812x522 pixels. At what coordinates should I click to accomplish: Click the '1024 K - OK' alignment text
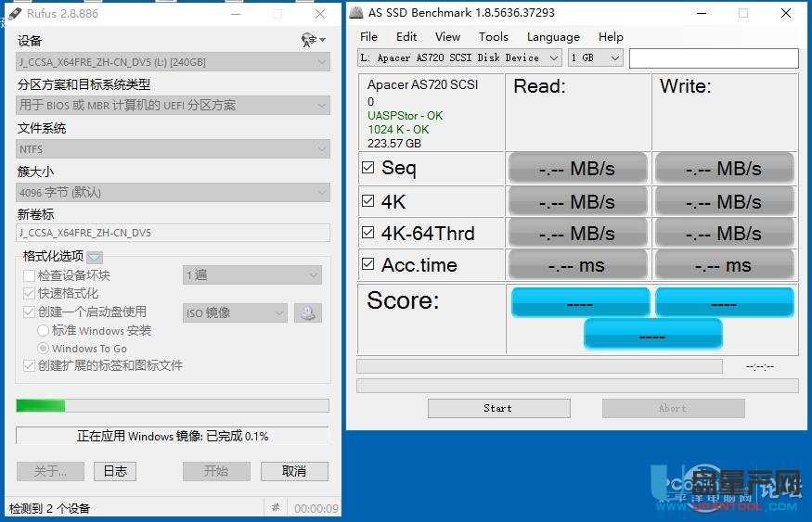pyautogui.click(x=398, y=129)
